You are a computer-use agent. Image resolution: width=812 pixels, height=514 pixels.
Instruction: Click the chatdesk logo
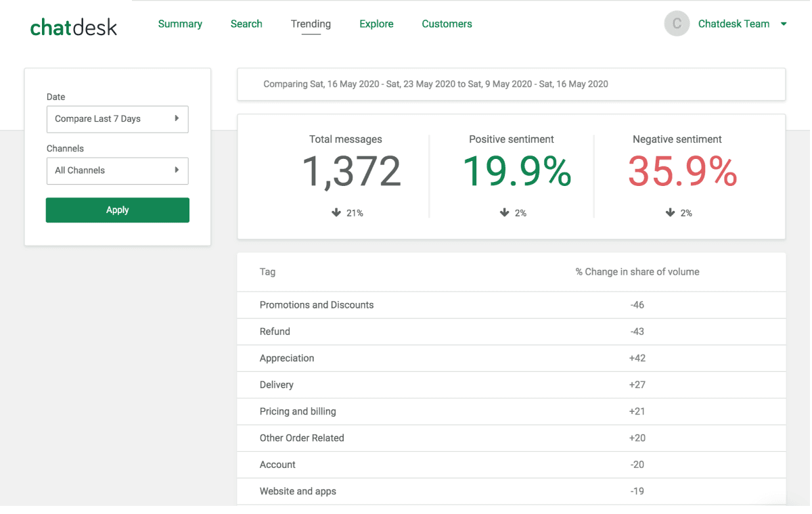tap(73, 27)
